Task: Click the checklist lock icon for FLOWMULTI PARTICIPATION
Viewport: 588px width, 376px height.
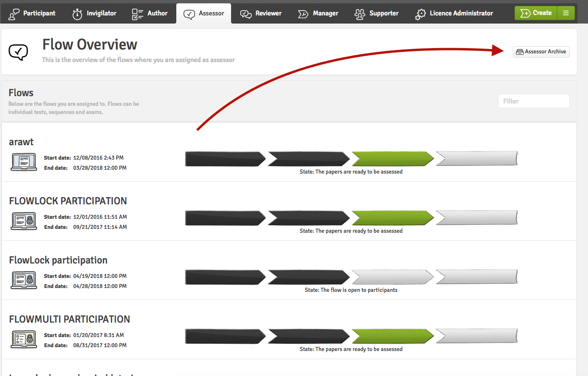Action: coord(23,339)
